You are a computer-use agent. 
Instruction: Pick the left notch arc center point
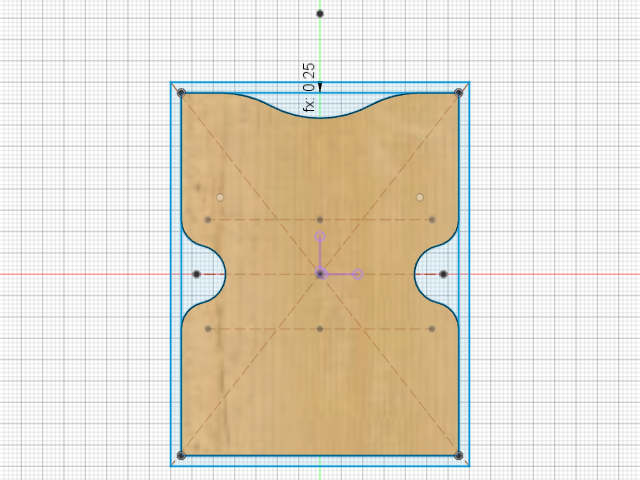pos(196,274)
